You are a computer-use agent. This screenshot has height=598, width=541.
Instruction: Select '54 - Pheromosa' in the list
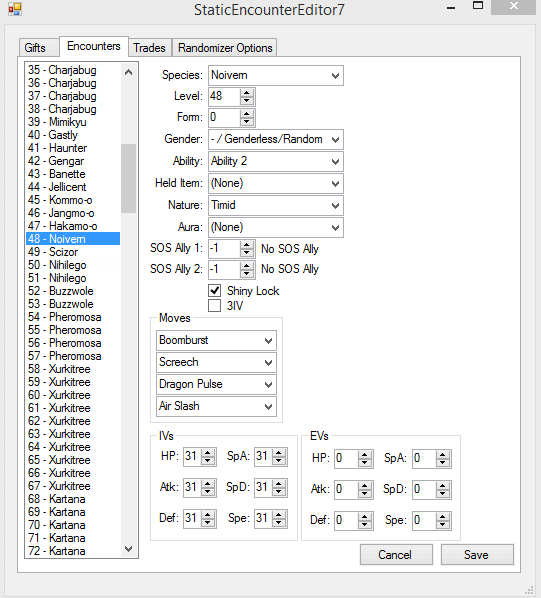(x=73, y=317)
